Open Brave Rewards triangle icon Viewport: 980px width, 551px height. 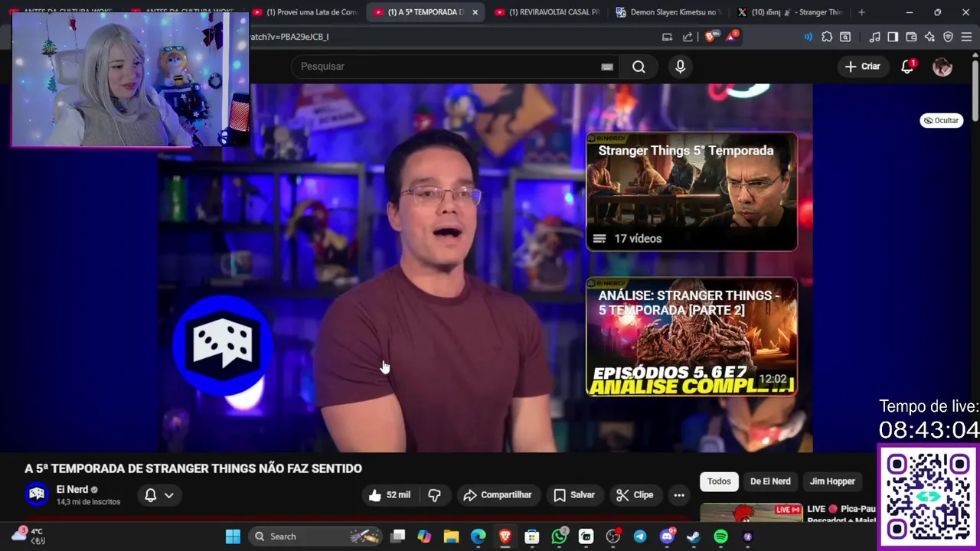click(730, 37)
